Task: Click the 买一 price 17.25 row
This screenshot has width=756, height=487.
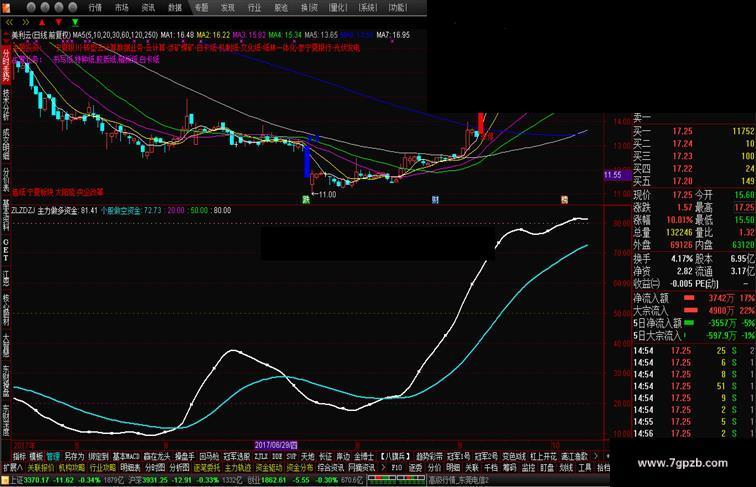Action: click(x=694, y=131)
